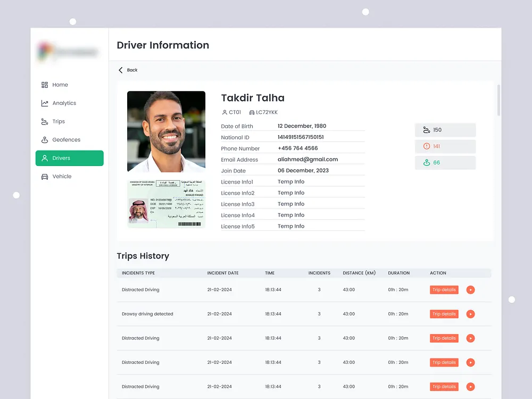Click the Driver Information page title
Viewport: 532px width, 399px height.
163,45
